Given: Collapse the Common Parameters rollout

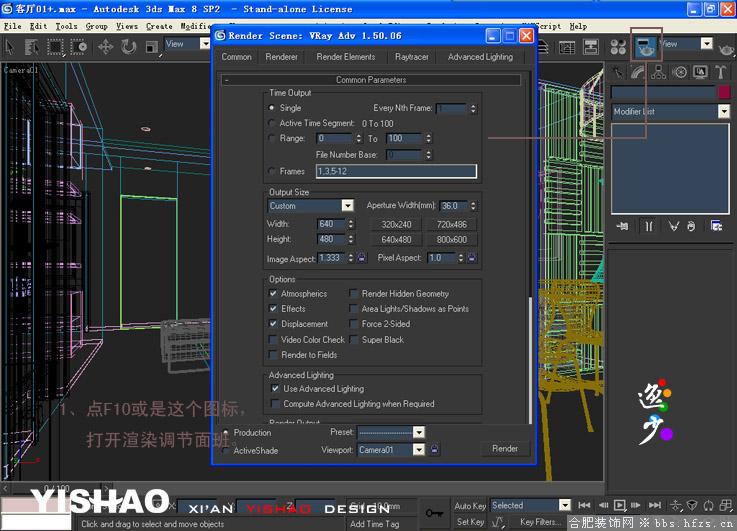Looking at the screenshot, I should [x=371, y=80].
